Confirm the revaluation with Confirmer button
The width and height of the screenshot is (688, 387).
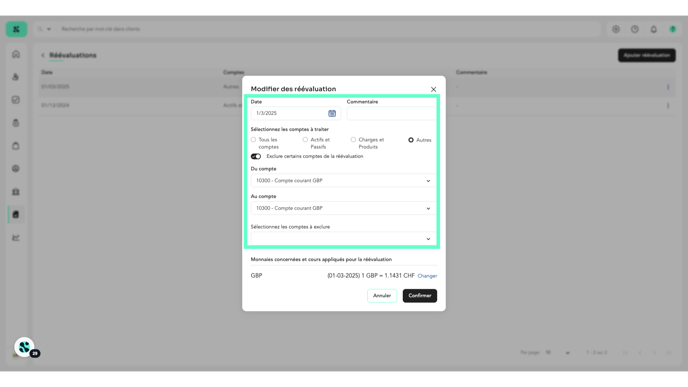click(x=420, y=296)
